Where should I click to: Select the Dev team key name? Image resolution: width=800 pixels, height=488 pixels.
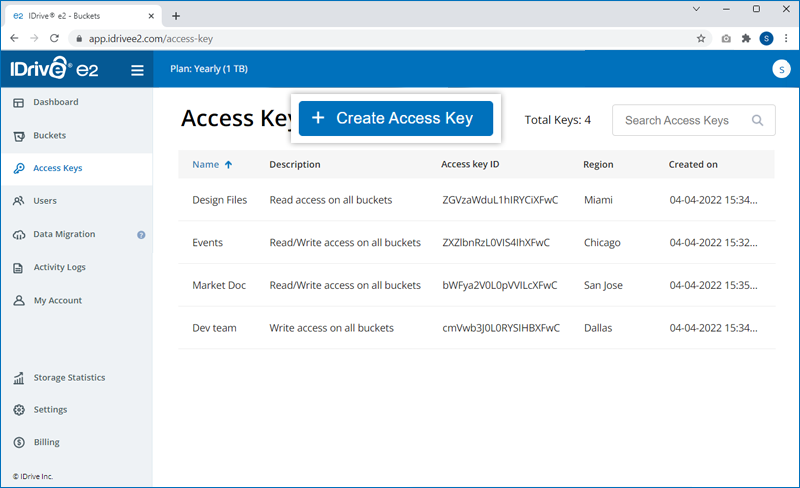coord(214,328)
